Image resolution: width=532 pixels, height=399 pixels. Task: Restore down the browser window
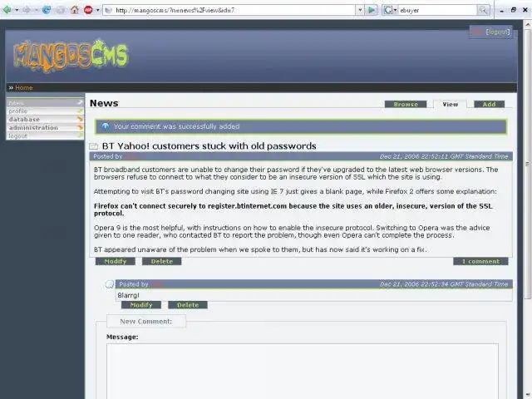(x=514, y=10)
